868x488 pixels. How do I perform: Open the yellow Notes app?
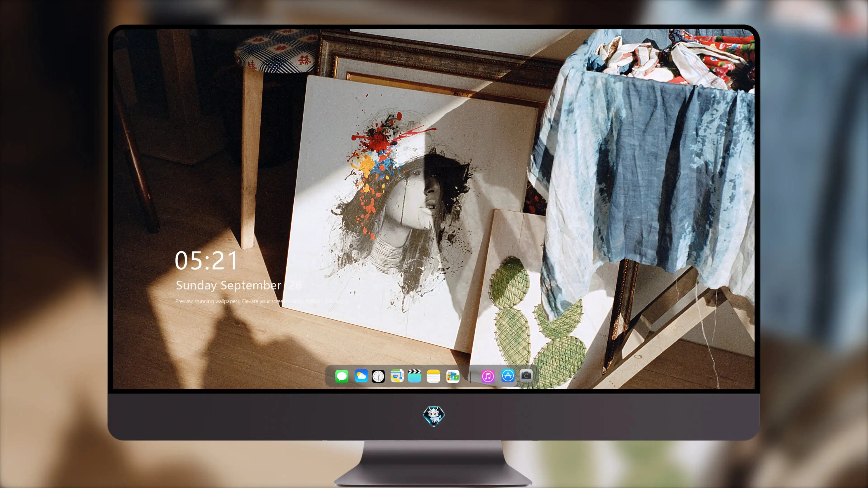click(433, 376)
